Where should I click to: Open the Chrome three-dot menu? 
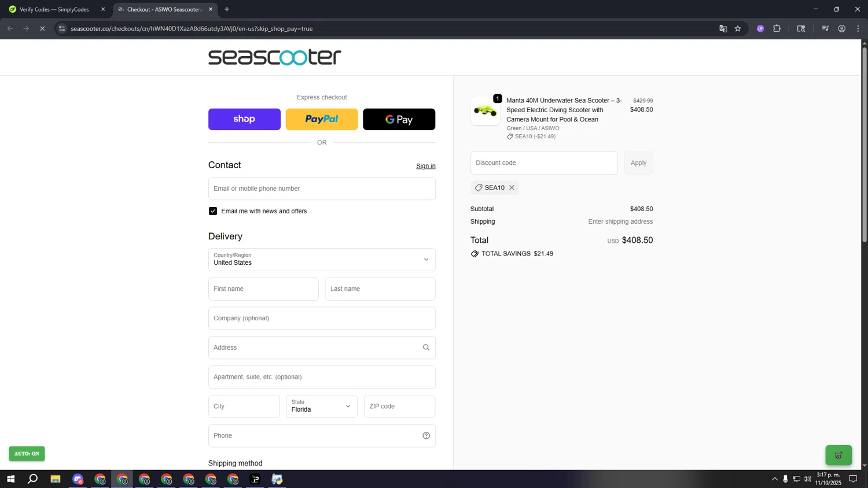[x=858, y=28]
